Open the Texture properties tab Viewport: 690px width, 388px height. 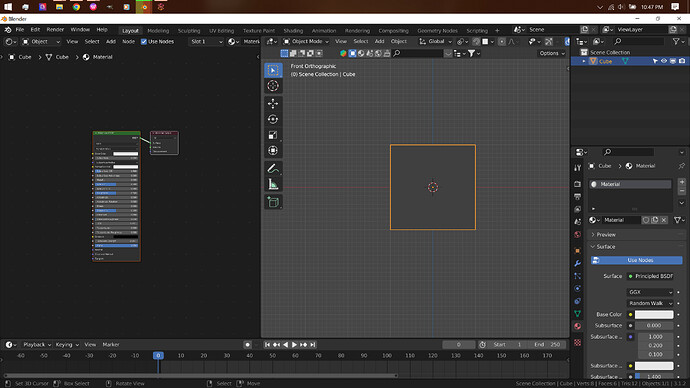[x=577, y=342]
